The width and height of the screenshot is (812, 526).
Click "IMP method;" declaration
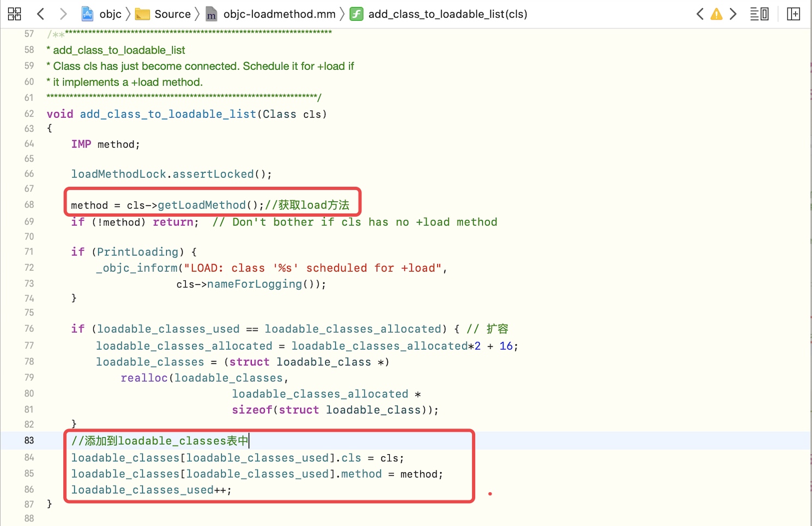[x=105, y=144]
